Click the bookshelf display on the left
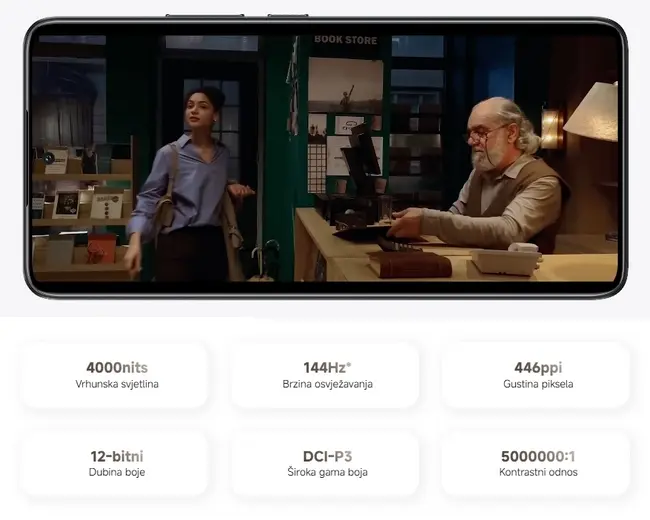The image size is (650, 520). tap(80, 210)
